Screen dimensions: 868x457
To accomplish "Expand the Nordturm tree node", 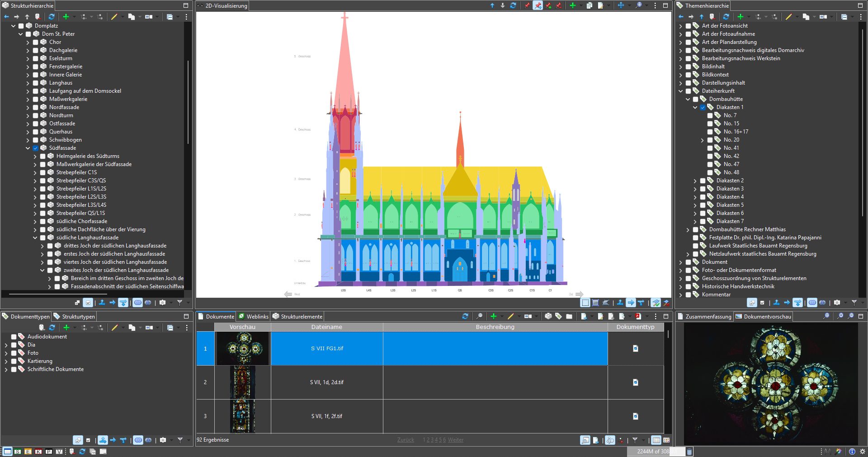I will [x=28, y=115].
